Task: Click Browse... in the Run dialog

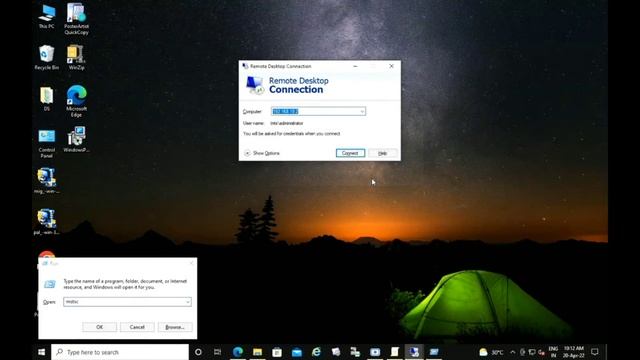Action: pos(175,327)
